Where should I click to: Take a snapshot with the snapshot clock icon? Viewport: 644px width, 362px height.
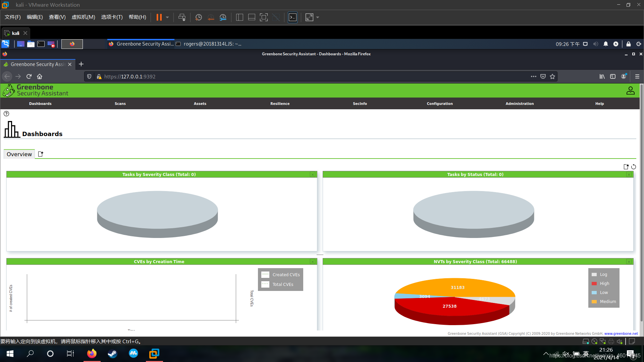(199, 17)
